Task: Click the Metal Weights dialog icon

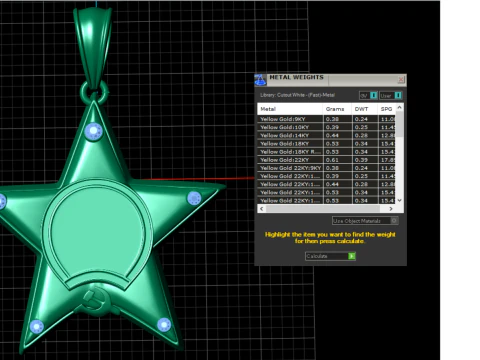Action: tap(260, 80)
